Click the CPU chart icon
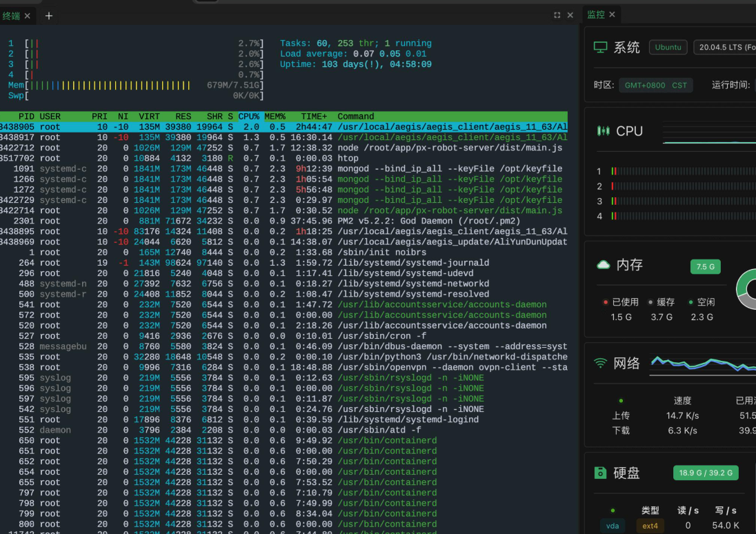The image size is (756, 534). click(603, 130)
